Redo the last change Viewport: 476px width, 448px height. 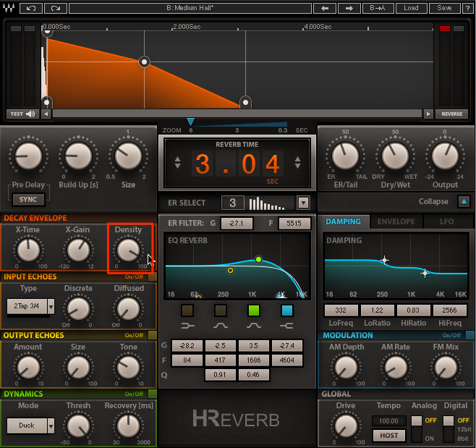tap(56, 8)
